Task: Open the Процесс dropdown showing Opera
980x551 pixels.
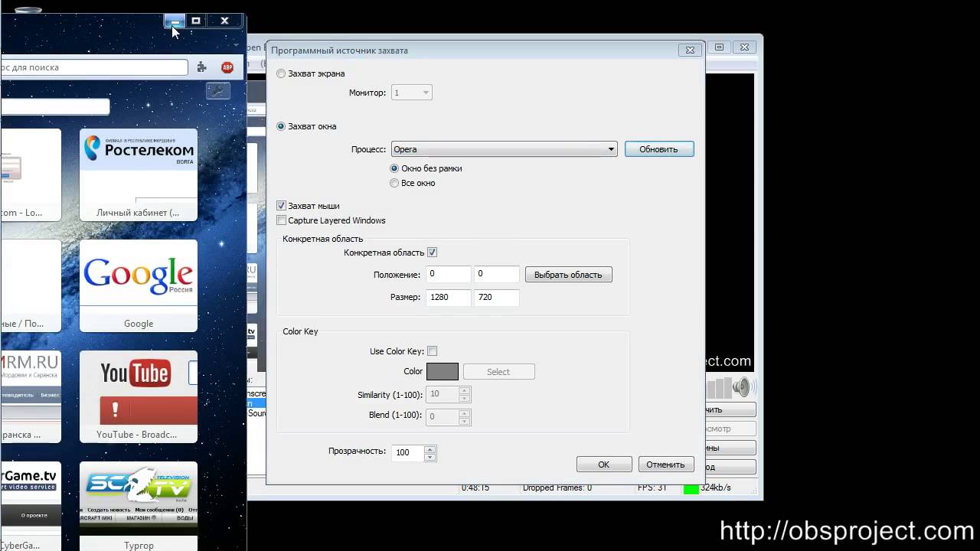Action: 504,149
